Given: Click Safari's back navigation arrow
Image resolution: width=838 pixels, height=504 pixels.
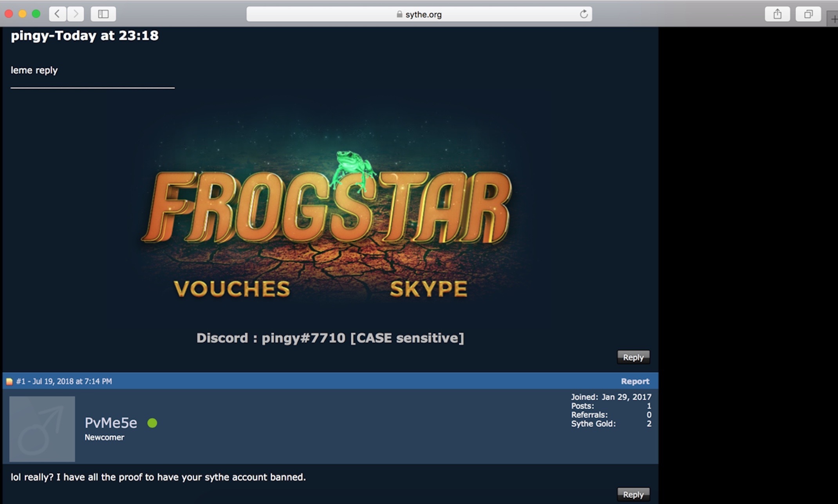Looking at the screenshot, I should click(57, 14).
